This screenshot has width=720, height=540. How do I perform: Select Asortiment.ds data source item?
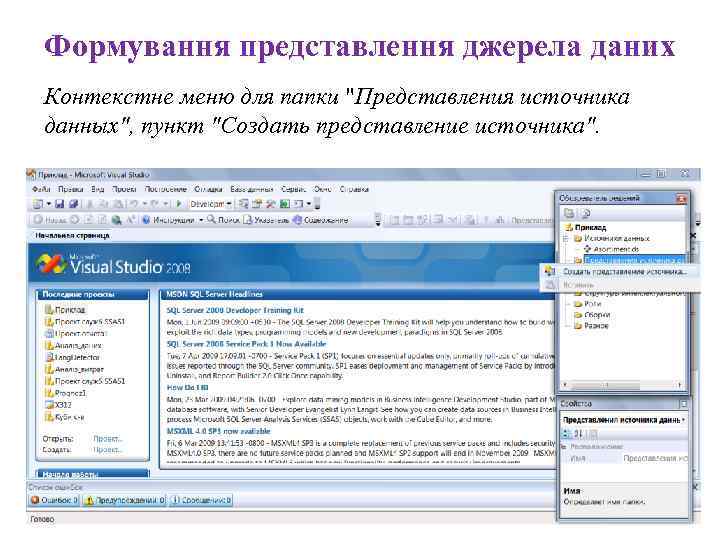tap(612, 249)
